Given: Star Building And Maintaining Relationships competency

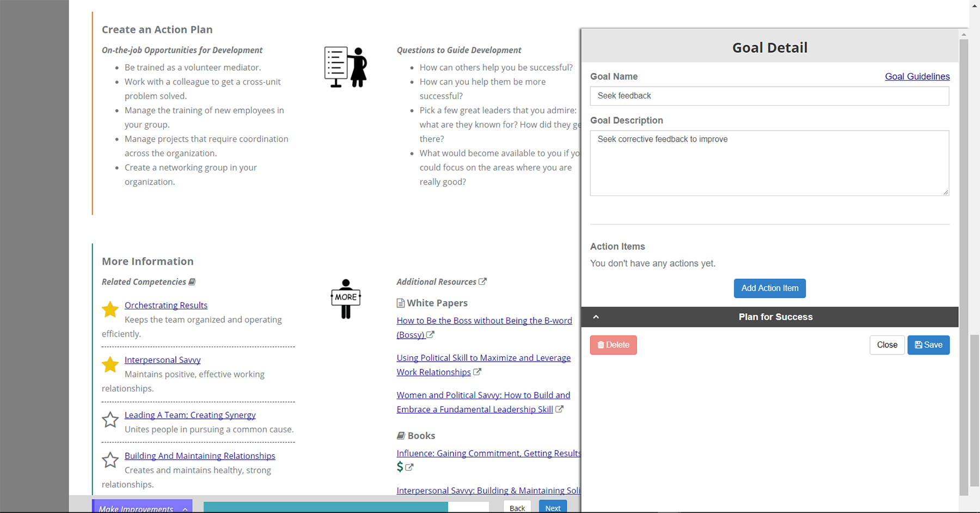Looking at the screenshot, I should pos(110,460).
